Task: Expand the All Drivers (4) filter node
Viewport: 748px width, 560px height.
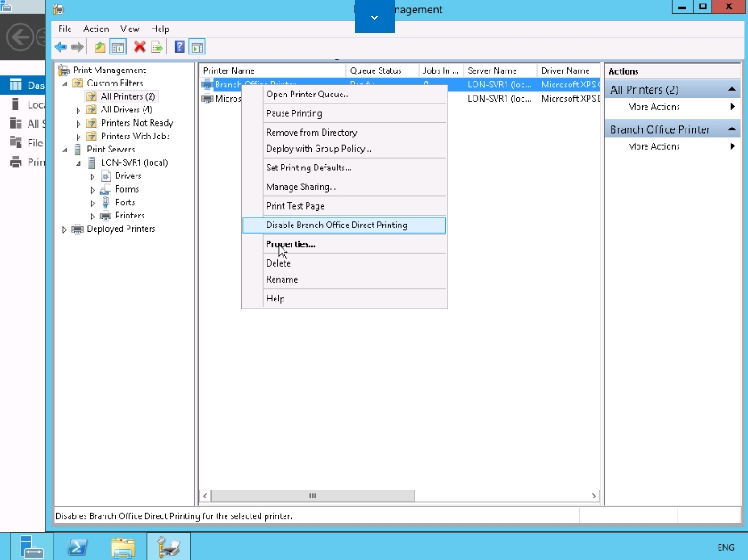Action: pos(78,111)
